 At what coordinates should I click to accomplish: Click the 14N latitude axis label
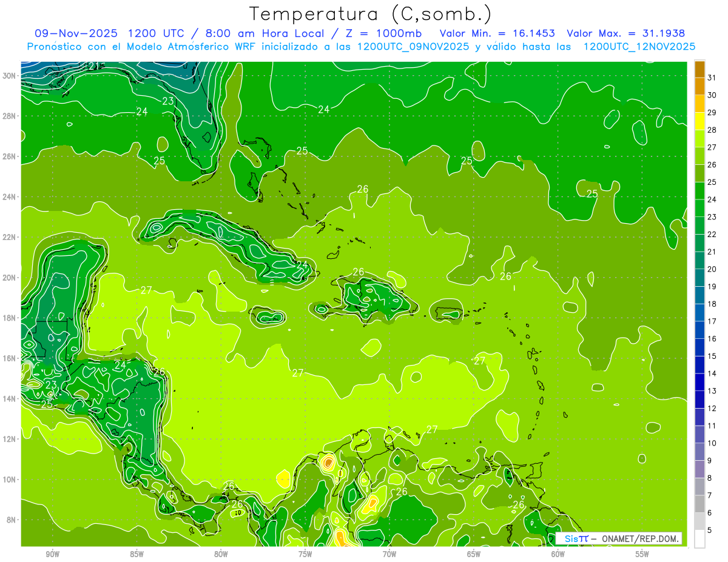click(x=9, y=399)
